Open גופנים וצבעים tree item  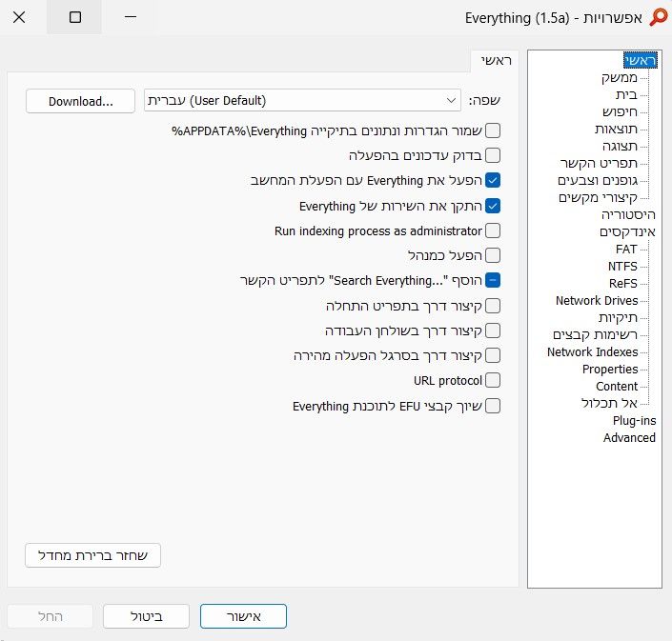(x=598, y=180)
